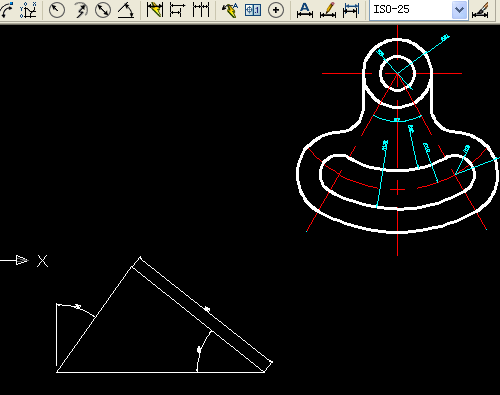Select the Arc Length dimension tool
The height and width of the screenshot is (395, 500).
pos(6,10)
